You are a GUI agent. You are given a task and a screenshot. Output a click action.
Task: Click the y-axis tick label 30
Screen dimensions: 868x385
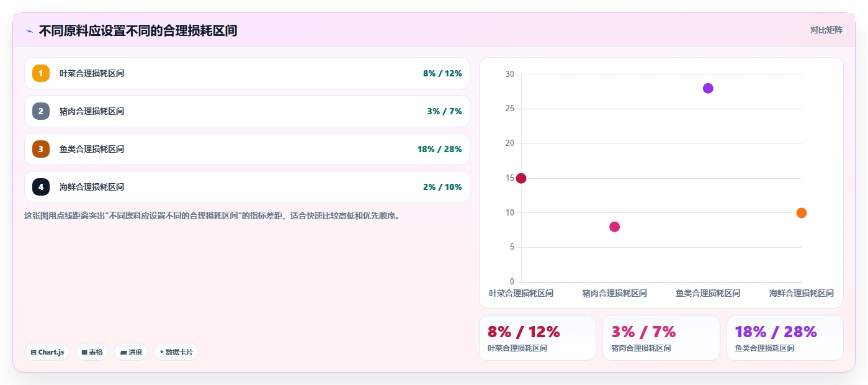pyautogui.click(x=510, y=75)
